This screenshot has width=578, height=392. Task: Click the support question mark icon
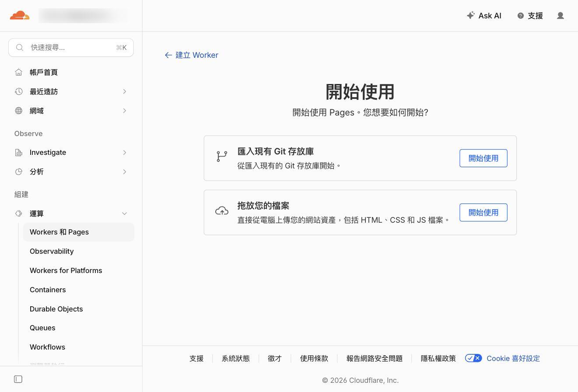(x=521, y=16)
